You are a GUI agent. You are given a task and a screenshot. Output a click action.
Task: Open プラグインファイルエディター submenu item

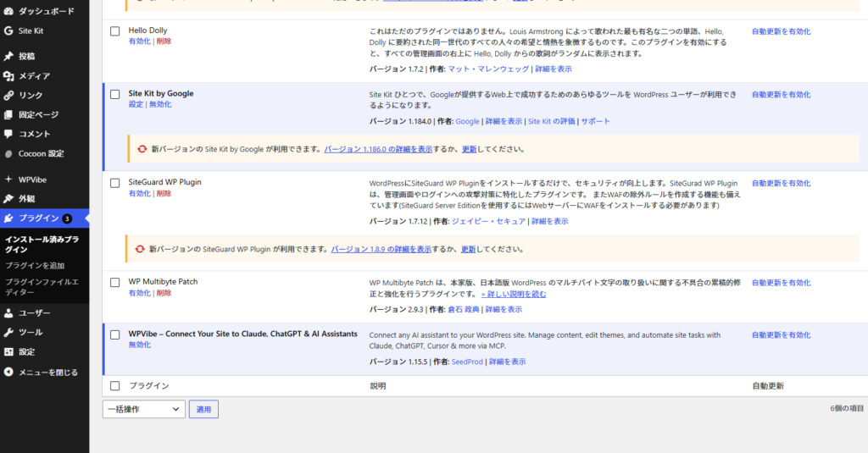[x=42, y=286]
